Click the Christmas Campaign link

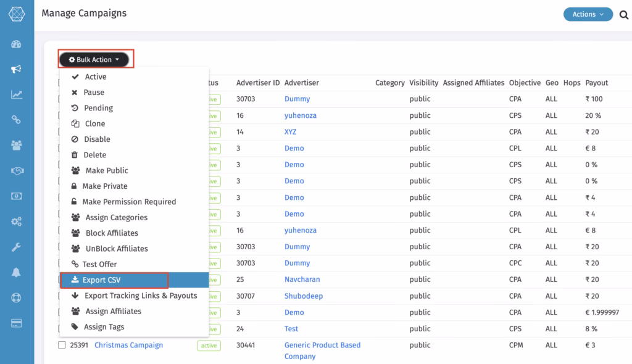click(128, 345)
